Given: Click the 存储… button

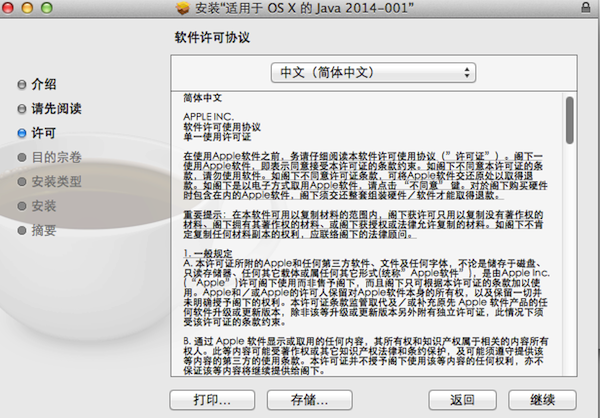Looking at the screenshot, I should (310, 400).
